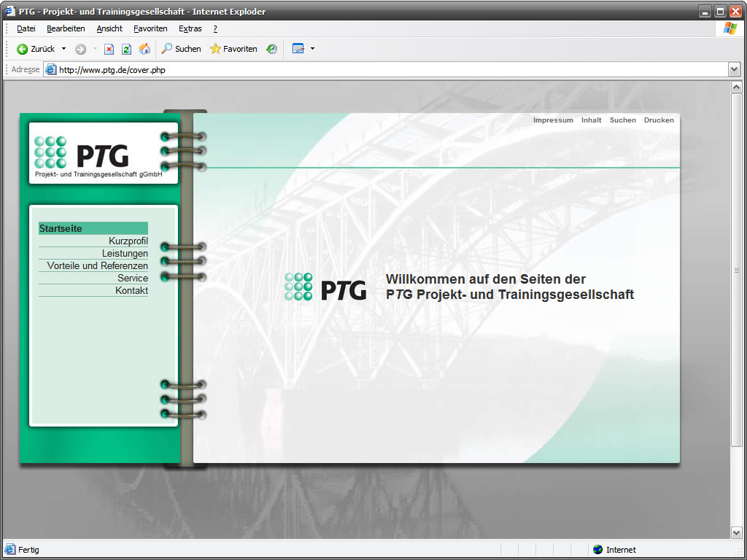
Task: Click the page icon beside the address URL
Action: 50,69
